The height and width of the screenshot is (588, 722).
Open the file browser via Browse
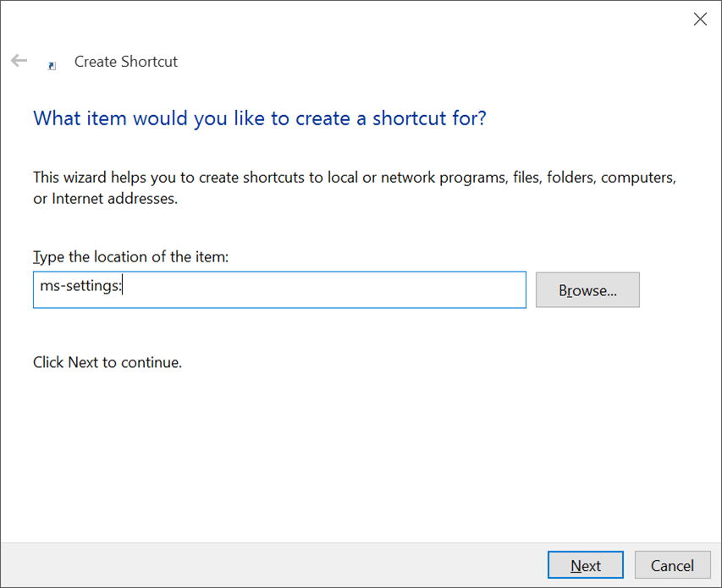click(587, 289)
